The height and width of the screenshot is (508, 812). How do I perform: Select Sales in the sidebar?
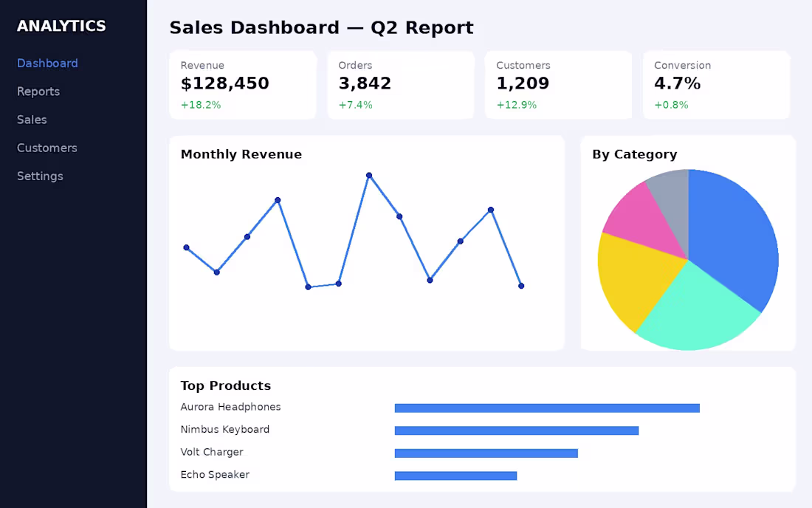click(32, 120)
